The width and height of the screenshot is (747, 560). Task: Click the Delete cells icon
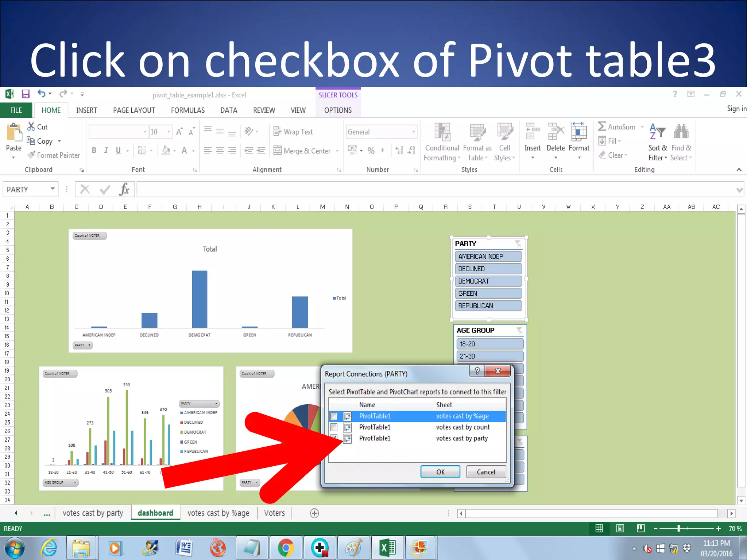pos(556,132)
